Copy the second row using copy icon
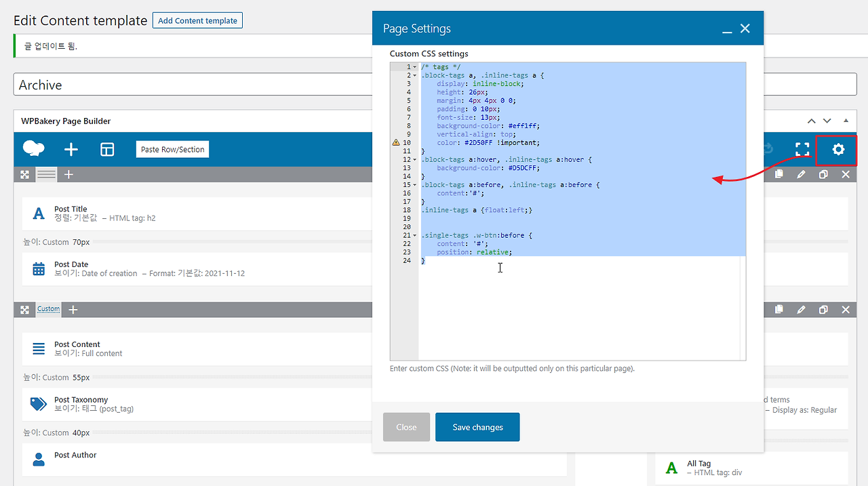Viewport: 868px width, 486px height. 779,310
